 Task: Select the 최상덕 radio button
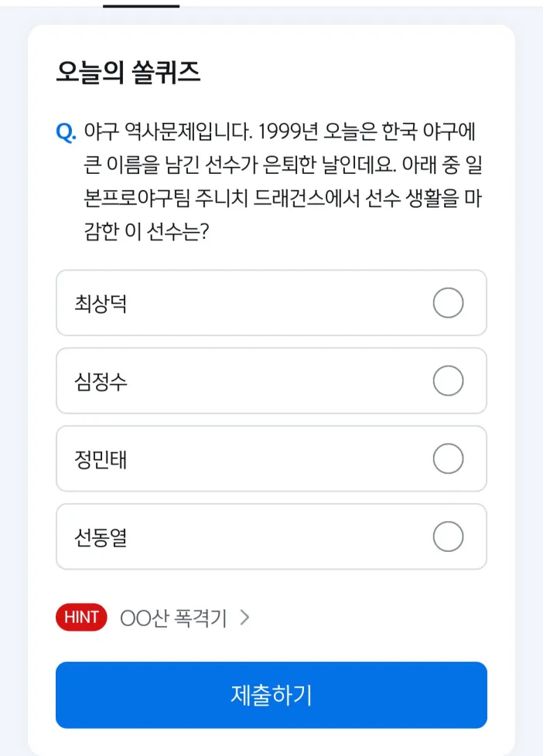pyautogui.click(x=449, y=303)
